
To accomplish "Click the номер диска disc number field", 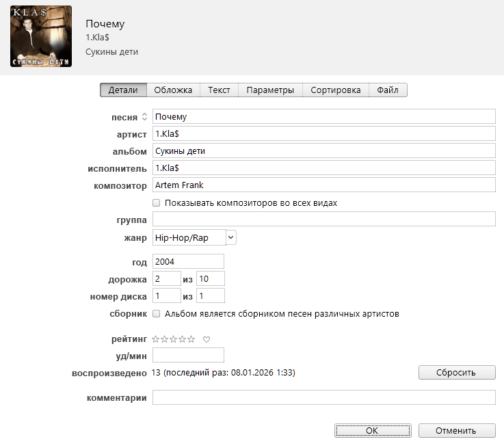I will tap(167, 295).
